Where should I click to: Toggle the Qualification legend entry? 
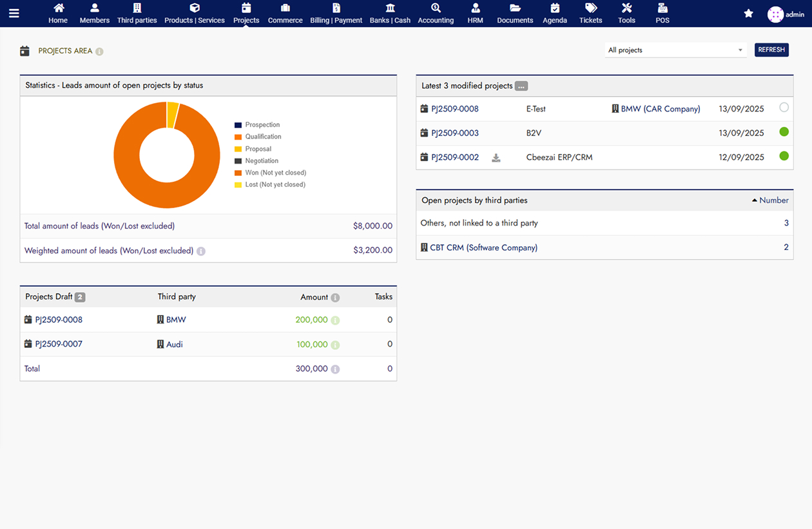[262, 137]
